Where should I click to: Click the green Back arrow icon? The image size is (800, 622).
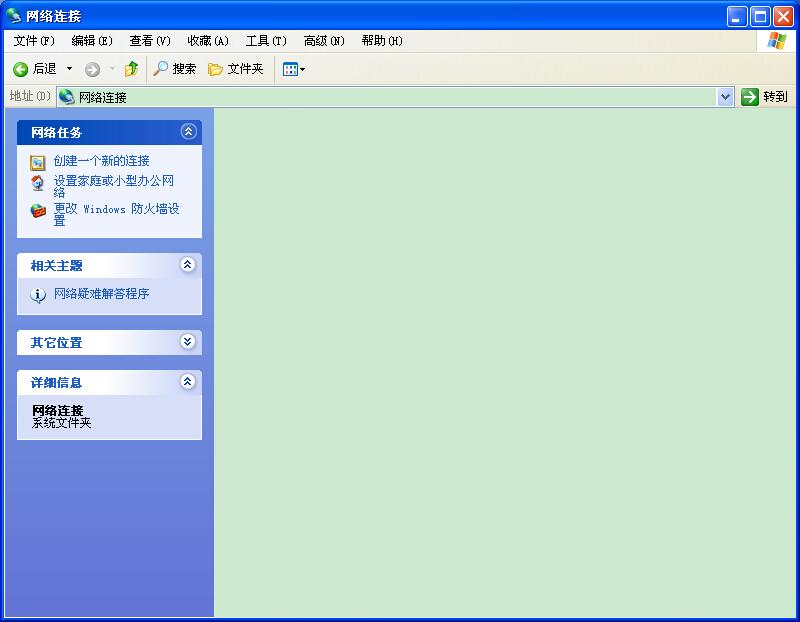point(20,69)
